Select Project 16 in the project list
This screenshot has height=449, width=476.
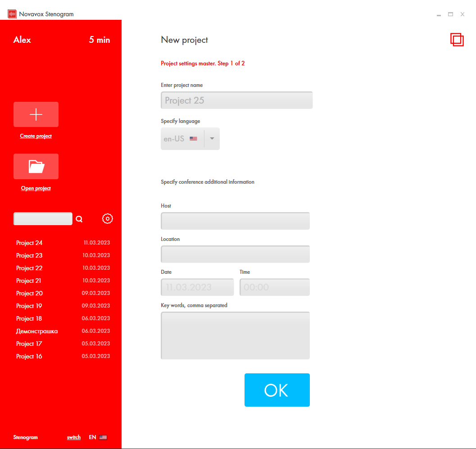click(29, 356)
